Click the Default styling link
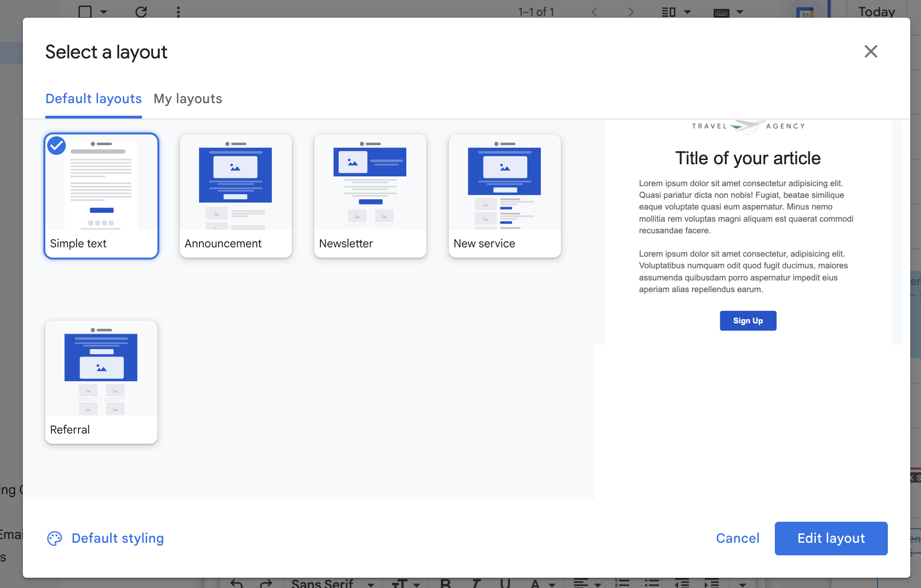 [118, 538]
